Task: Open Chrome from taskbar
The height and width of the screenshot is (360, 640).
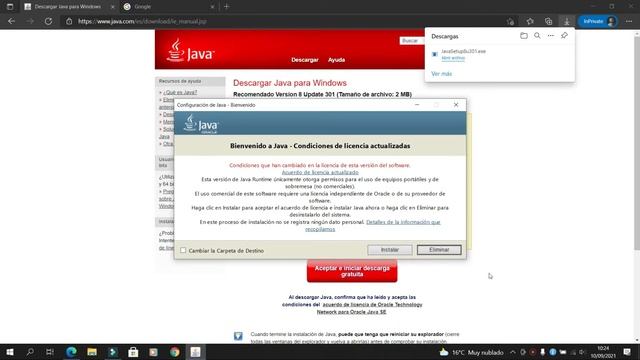Action: (x=174, y=352)
